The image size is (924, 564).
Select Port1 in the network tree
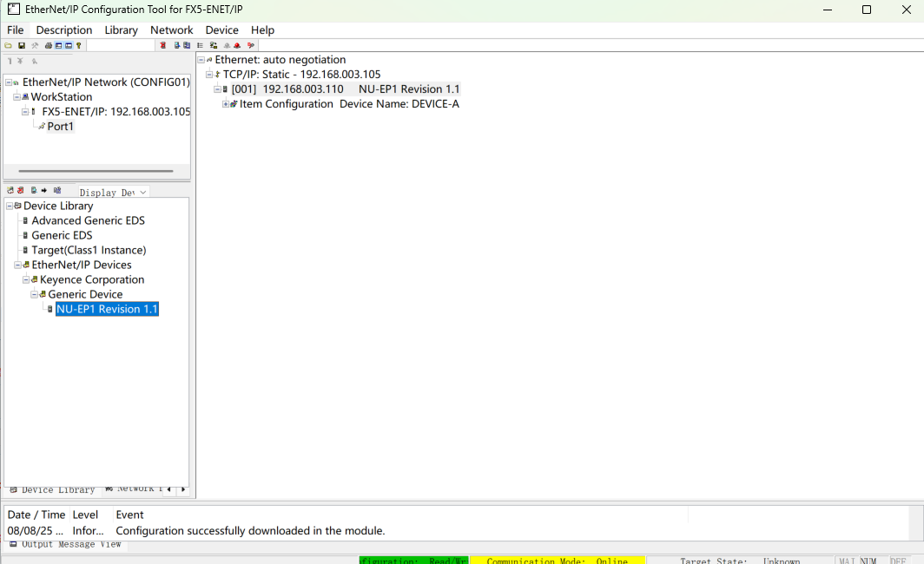point(60,127)
